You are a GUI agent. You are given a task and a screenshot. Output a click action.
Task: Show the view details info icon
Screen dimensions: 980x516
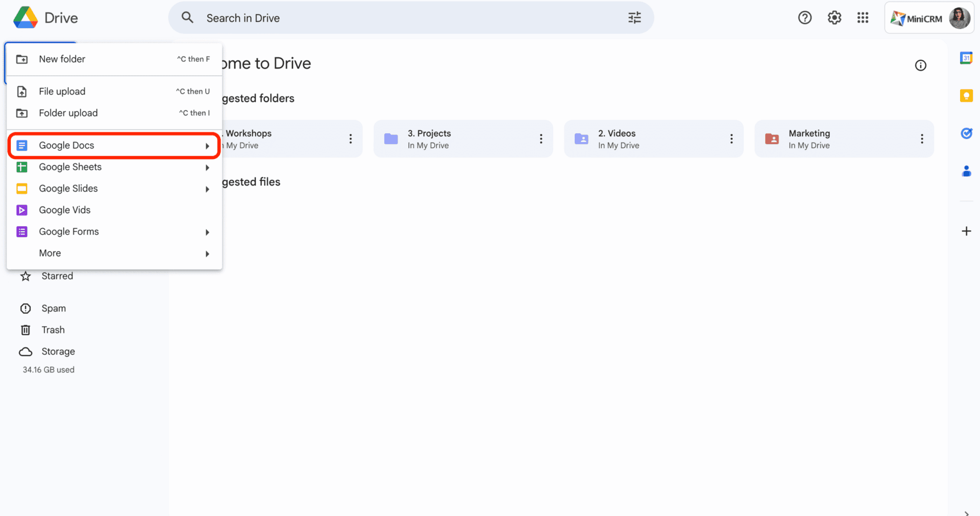pos(920,65)
